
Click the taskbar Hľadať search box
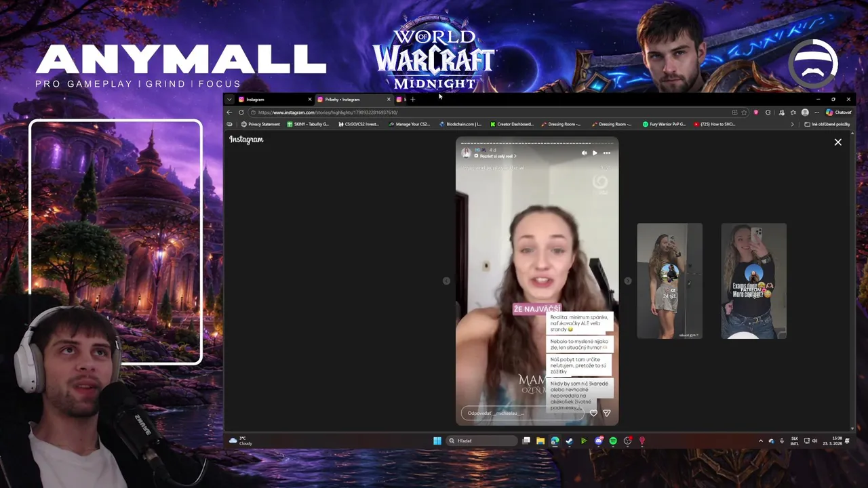(483, 441)
